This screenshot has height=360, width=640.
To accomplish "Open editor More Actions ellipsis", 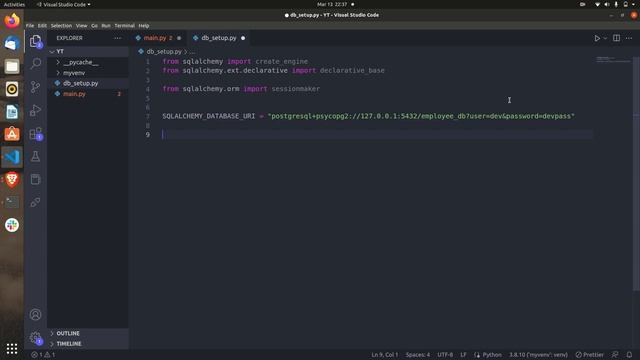I will (x=629, y=38).
